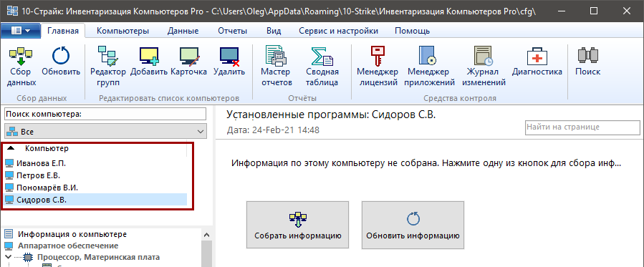The height and width of the screenshot is (267, 644).
Task: Remove computer using Удалить
Action: pos(229,62)
